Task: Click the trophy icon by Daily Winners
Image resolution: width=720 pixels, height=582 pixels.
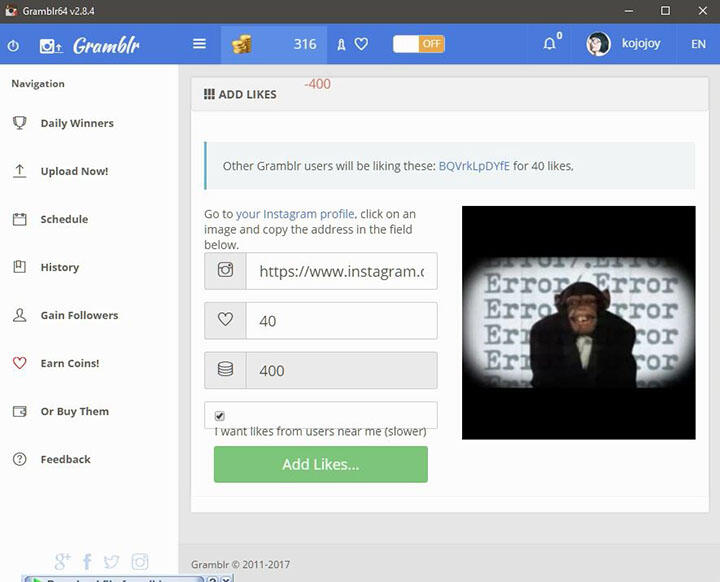Action: coord(20,123)
